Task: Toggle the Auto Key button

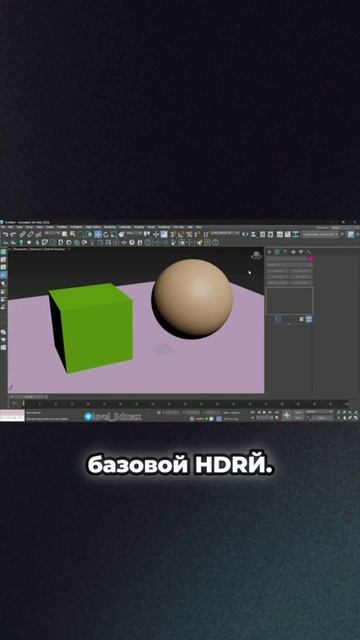Action: (x=299, y=412)
